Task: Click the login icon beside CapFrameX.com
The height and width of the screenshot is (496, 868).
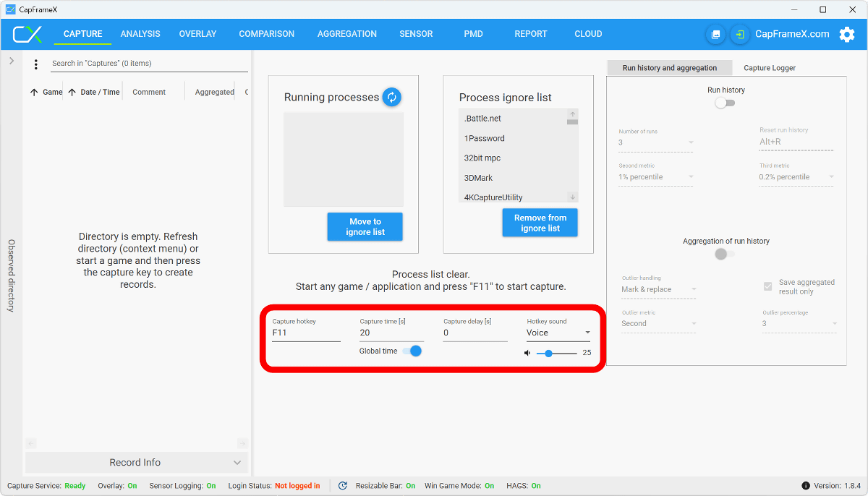Action: (x=740, y=34)
